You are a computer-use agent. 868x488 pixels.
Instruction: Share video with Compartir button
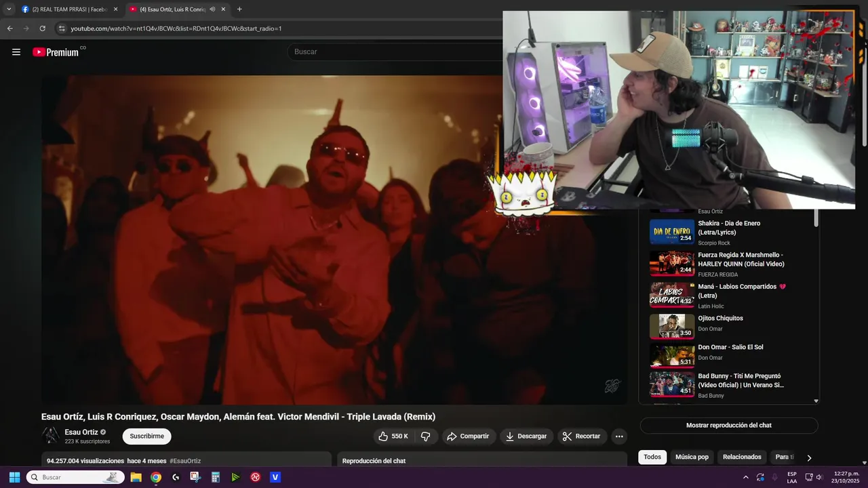pyautogui.click(x=468, y=436)
